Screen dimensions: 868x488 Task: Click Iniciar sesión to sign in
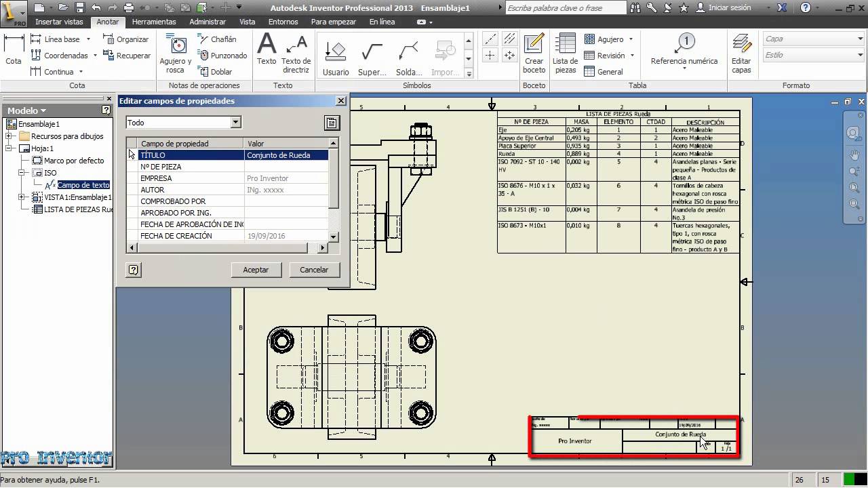click(730, 7)
